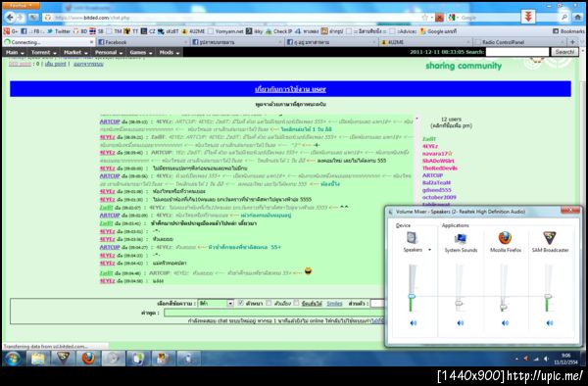Click the laughing emoji in chat

pyautogui.click(x=308, y=270)
